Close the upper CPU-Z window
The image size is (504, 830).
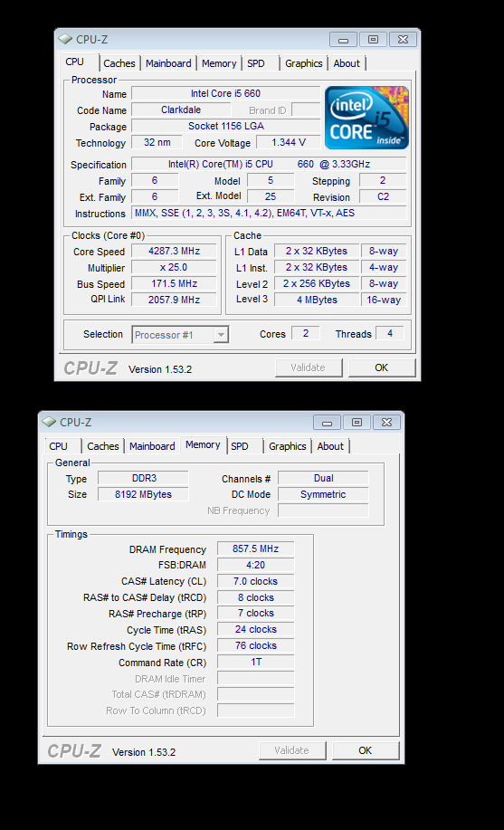click(403, 39)
